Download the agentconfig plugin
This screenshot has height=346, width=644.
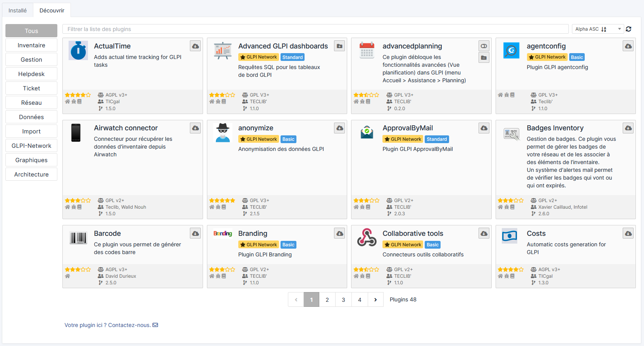(628, 46)
